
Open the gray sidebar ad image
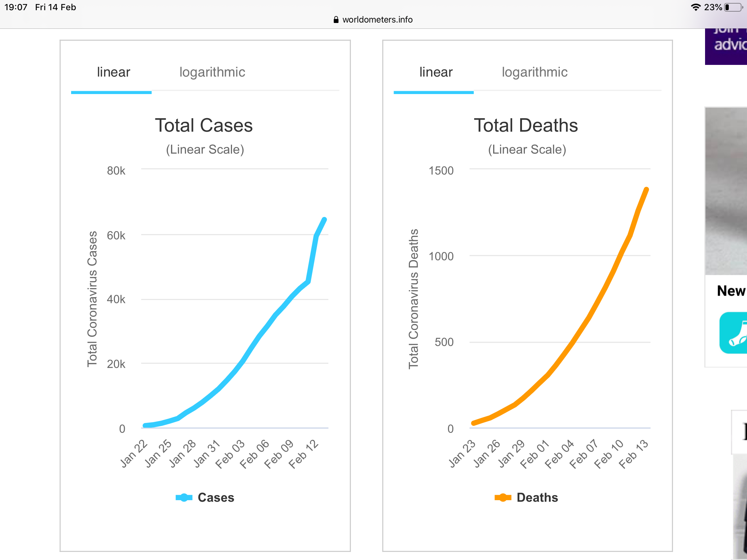point(726,191)
